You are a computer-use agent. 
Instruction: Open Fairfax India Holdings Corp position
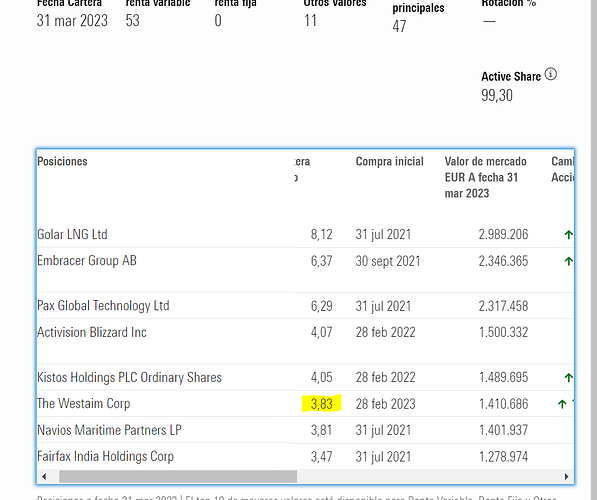coord(105,456)
